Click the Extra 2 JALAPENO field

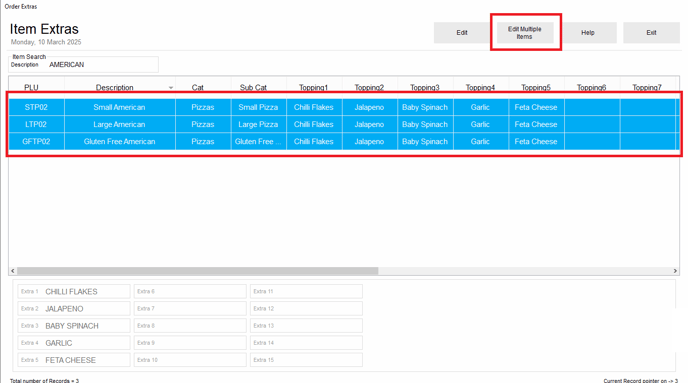click(74, 308)
